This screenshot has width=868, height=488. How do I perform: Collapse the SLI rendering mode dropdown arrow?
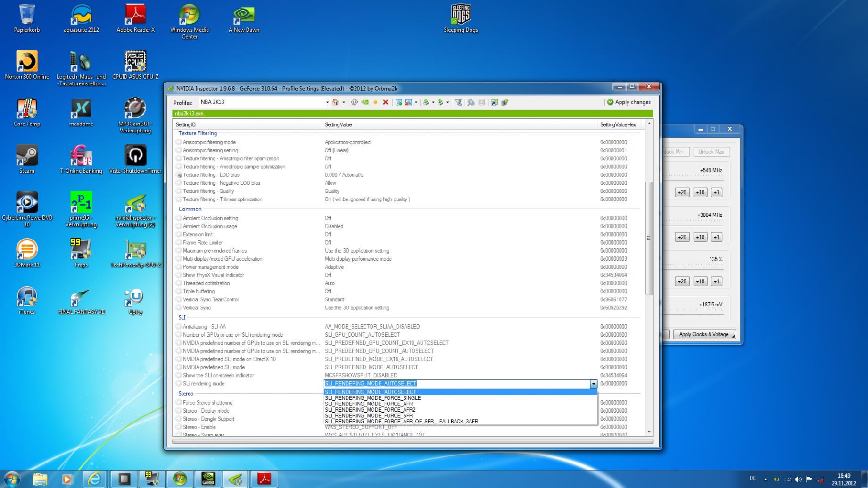coord(594,384)
